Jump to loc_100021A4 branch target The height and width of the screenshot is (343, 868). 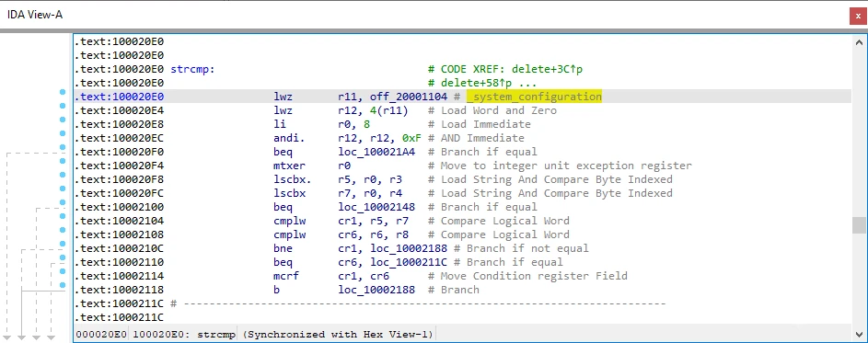[x=376, y=152]
